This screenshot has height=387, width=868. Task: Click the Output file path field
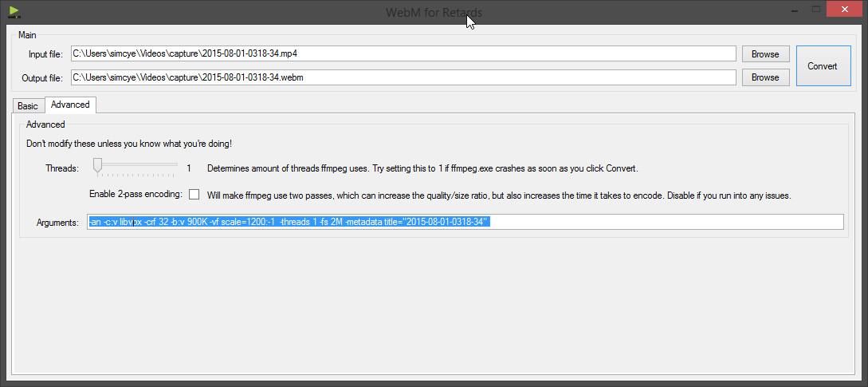[x=403, y=77]
